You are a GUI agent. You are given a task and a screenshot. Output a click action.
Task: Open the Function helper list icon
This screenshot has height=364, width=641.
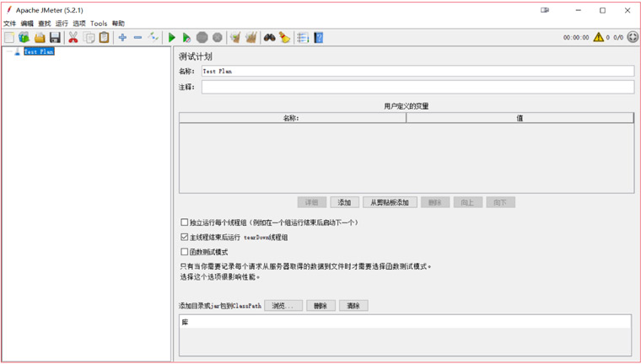[x=303, y=38]
